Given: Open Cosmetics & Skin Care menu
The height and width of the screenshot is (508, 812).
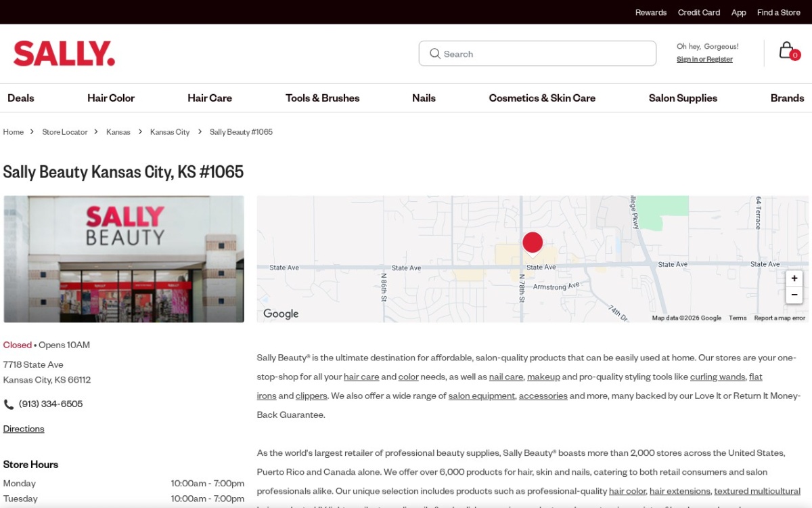Looking at the screenshot, I should 542,98.
